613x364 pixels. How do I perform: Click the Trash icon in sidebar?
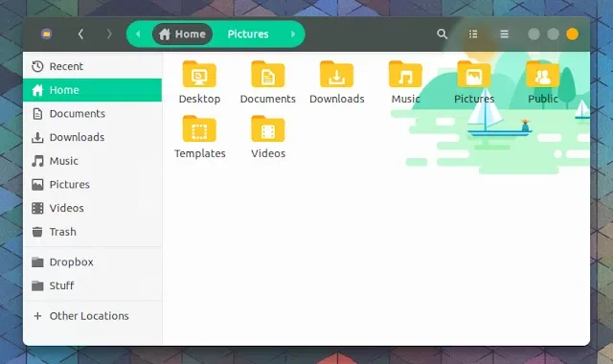pyautogui.click(x=37, y=232)
